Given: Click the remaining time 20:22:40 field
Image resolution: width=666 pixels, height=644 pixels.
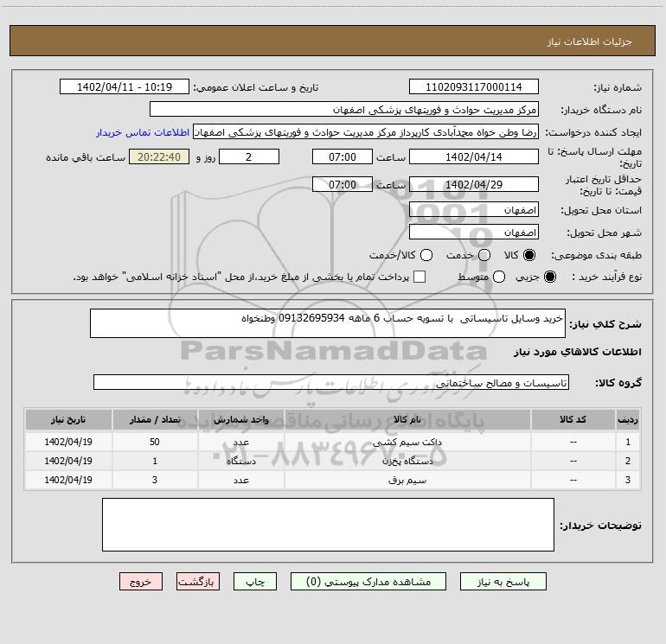Looking at the screenshot, I should 159,157.
